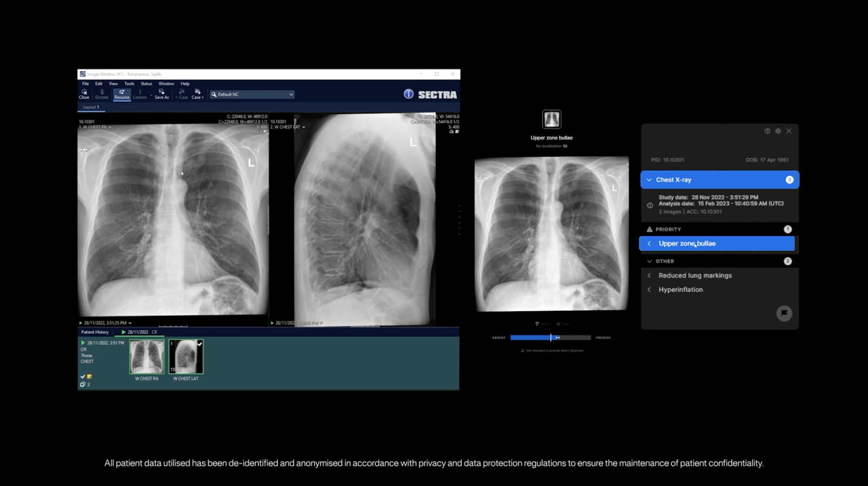Click the Close case toolbar icon
Viewport: 868px width, 486px height.
click(x=84, y=94)
